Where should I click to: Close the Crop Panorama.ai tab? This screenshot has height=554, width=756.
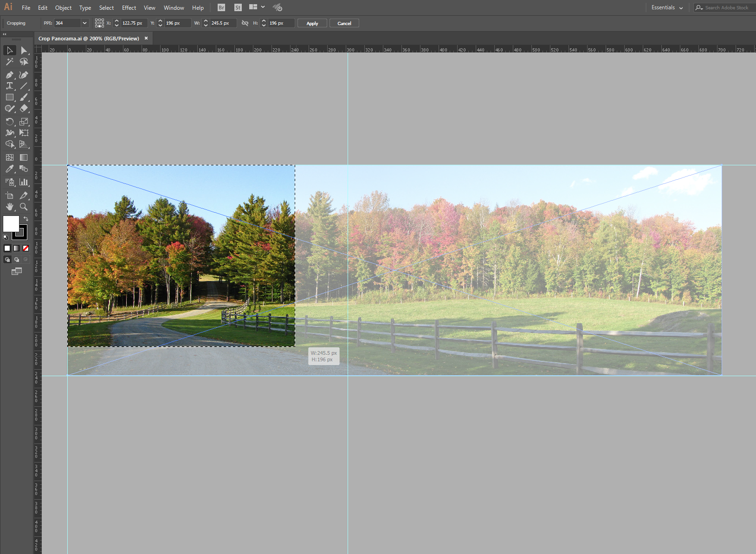click(146, 39)
